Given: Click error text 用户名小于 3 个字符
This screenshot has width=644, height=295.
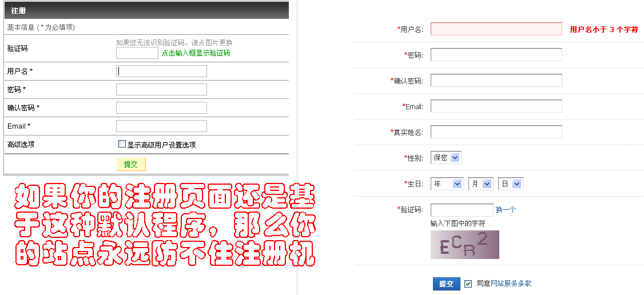Looking at the screenshot, I should click(x=604, y=30).
